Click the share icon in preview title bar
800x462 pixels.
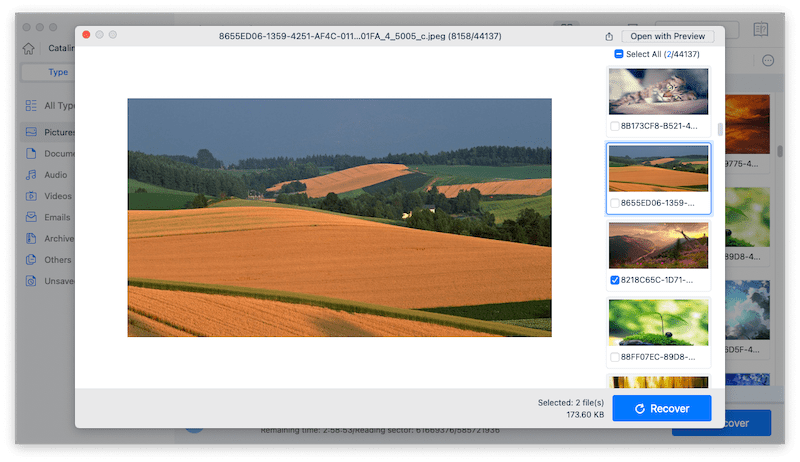tap(609, 36)
